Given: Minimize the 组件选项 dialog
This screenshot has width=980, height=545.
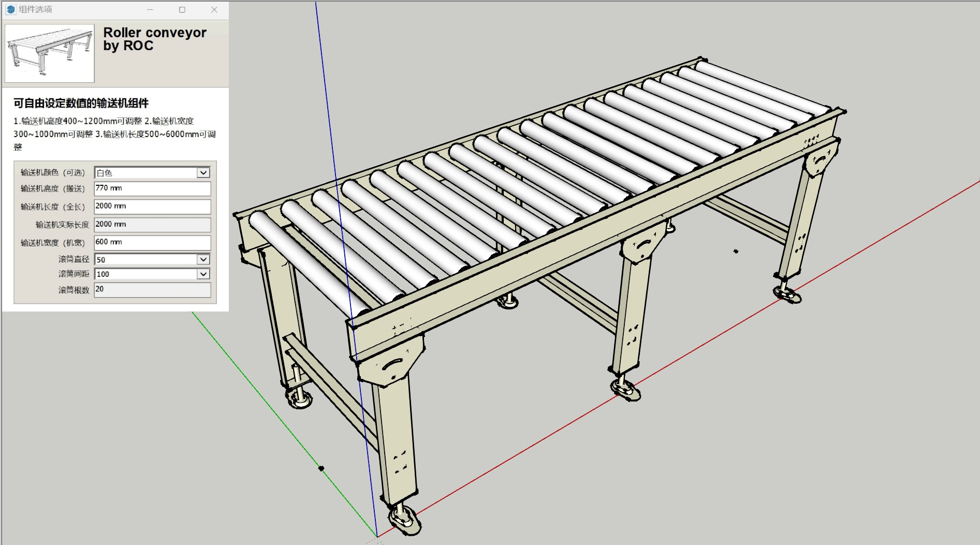Looking at the screenshot, I should point(150,9).
